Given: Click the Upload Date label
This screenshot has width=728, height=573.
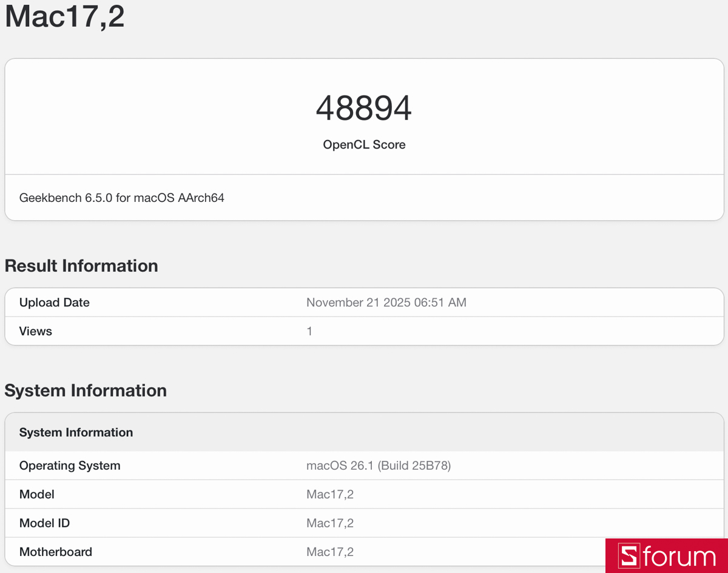Looking at the screenshot, I should click(55, 303).
